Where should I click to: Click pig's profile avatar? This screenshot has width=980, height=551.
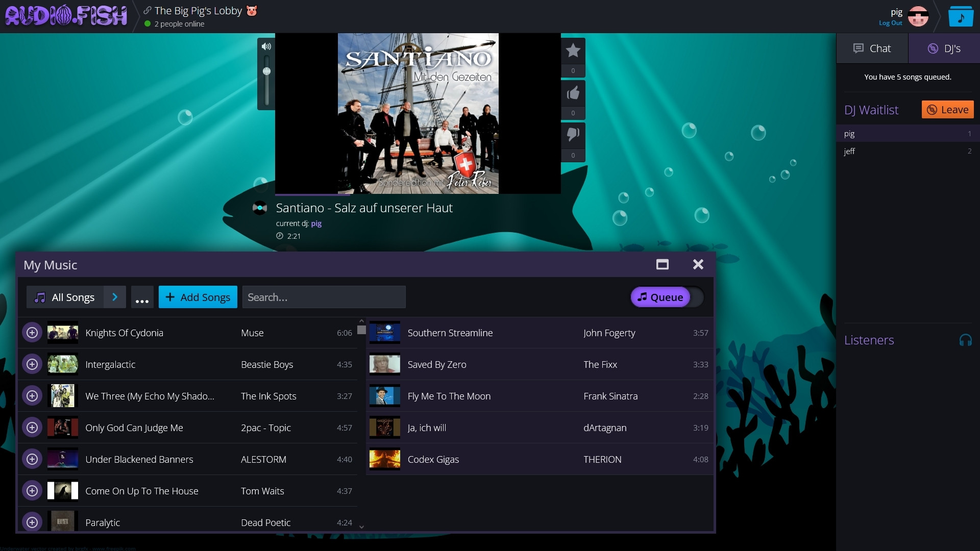[x=917, y=16]
